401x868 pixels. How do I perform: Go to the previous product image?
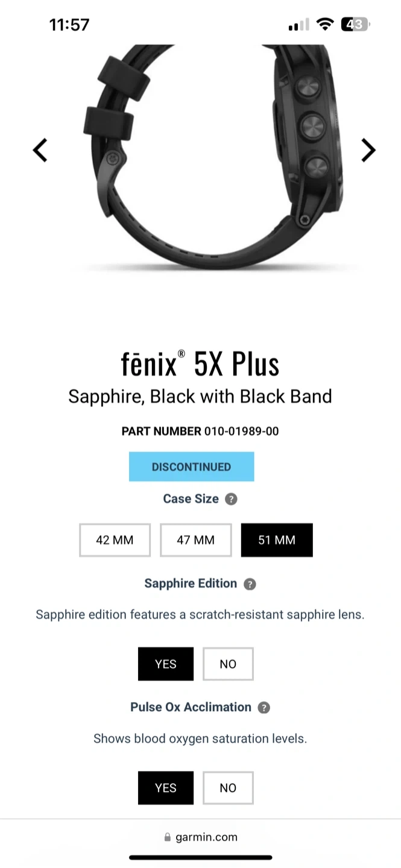click(x=40, y=150)
